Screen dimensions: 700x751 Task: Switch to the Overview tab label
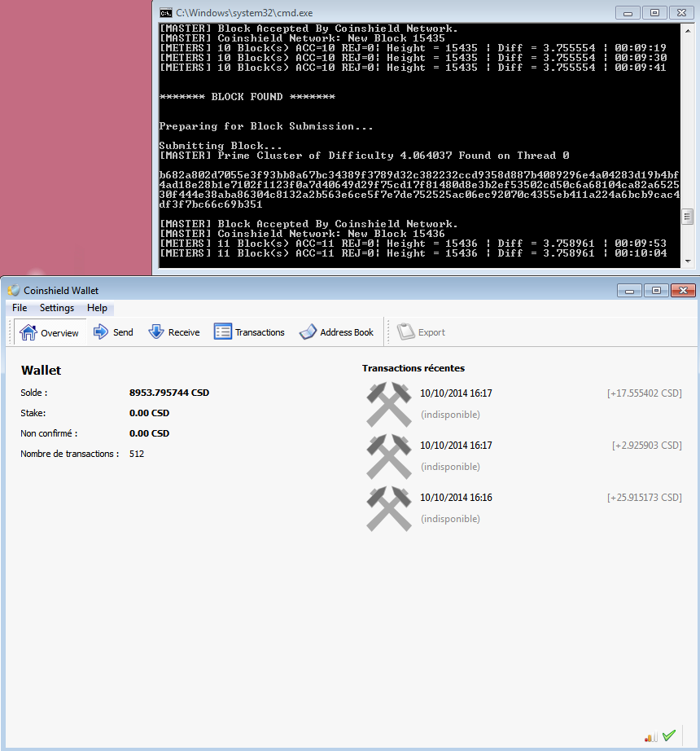pyautogui.click(x=59, y=333)
